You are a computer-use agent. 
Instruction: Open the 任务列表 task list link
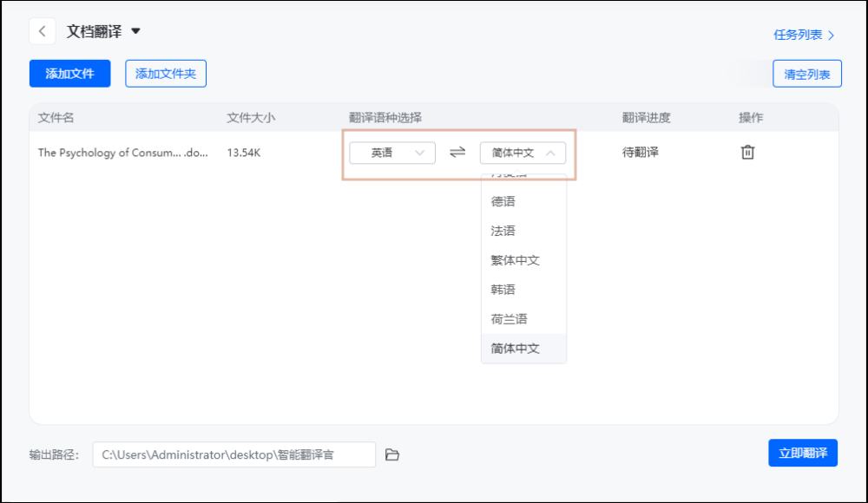pos(804,35)
